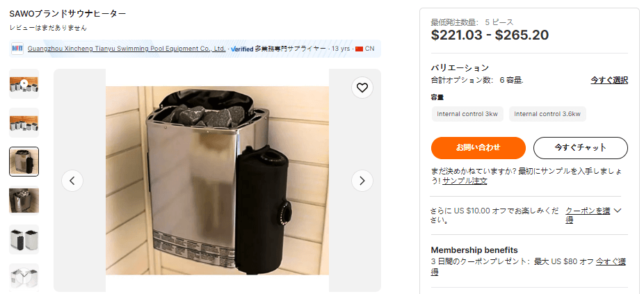
Task: View the two white heaters thumbnail
Action: (x=24, y=239)
